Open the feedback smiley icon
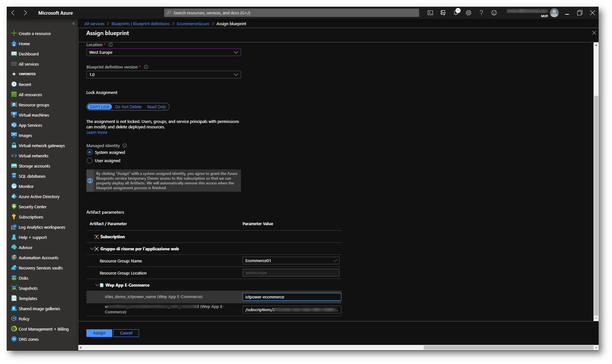Viewport: 612px width, 364px height. pos(494,13)
